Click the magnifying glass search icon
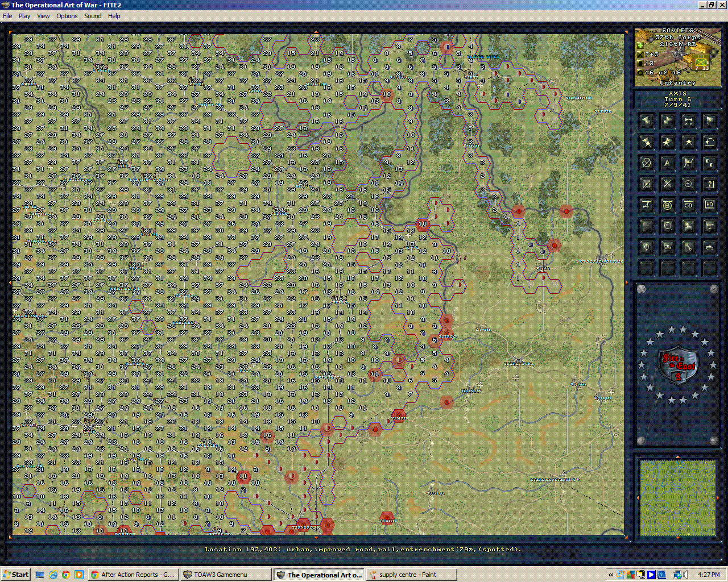The width and height of the screenshot is (728, 582). click(x=668, y=226)
